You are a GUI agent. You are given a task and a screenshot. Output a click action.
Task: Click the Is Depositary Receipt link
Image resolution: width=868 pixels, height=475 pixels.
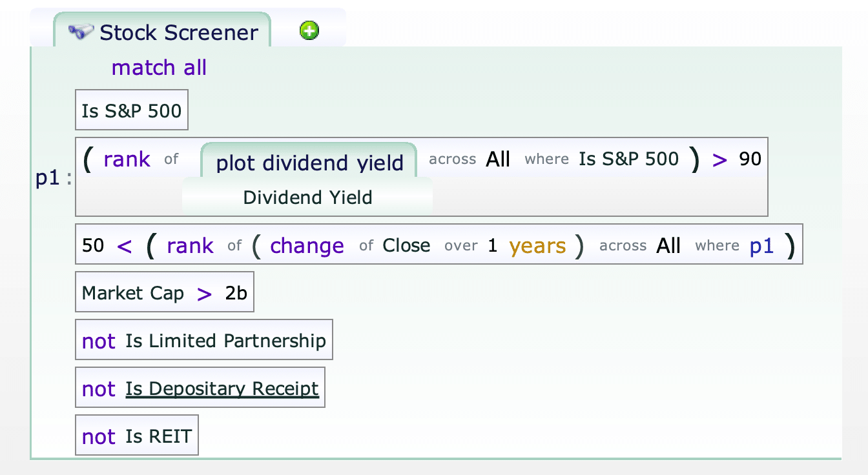pos(222,389)
